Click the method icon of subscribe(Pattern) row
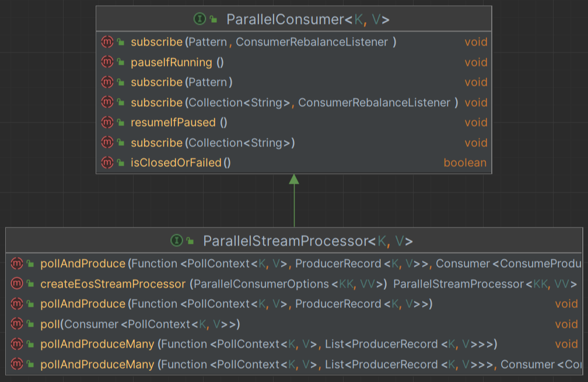 107,82
